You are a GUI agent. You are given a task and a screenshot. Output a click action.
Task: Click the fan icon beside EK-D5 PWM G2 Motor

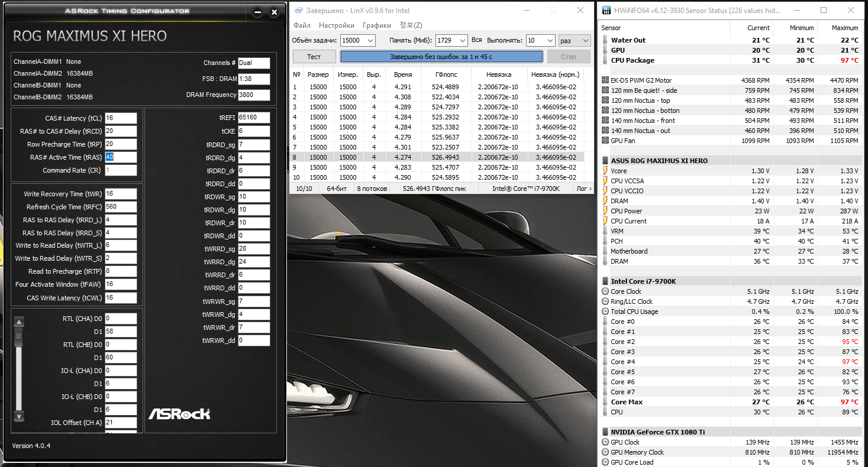pyautogui.click(x=605, y=80)
